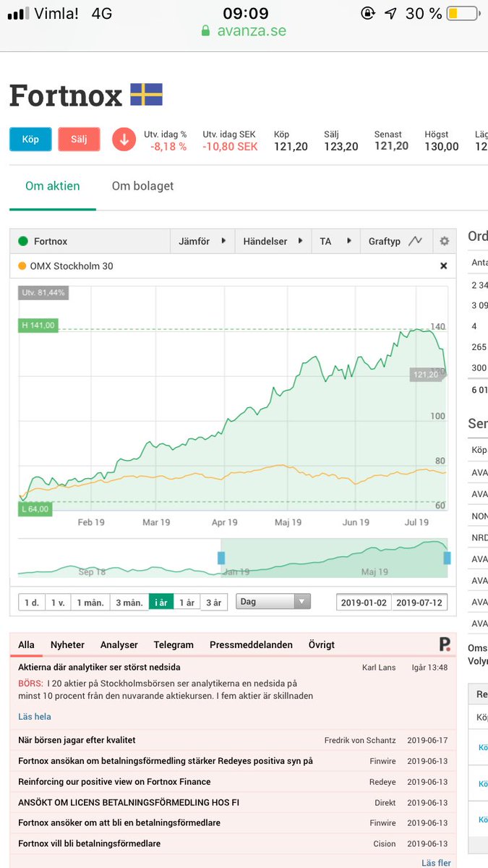Open article Aktierna där analytiker ser störst nedsida
The width and height of the screenshot is (488, 868).
[x=99, y=667]
